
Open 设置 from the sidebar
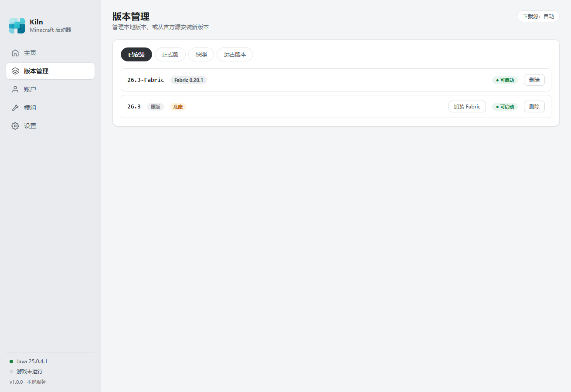pyautogui.click(x=50, y=126)
